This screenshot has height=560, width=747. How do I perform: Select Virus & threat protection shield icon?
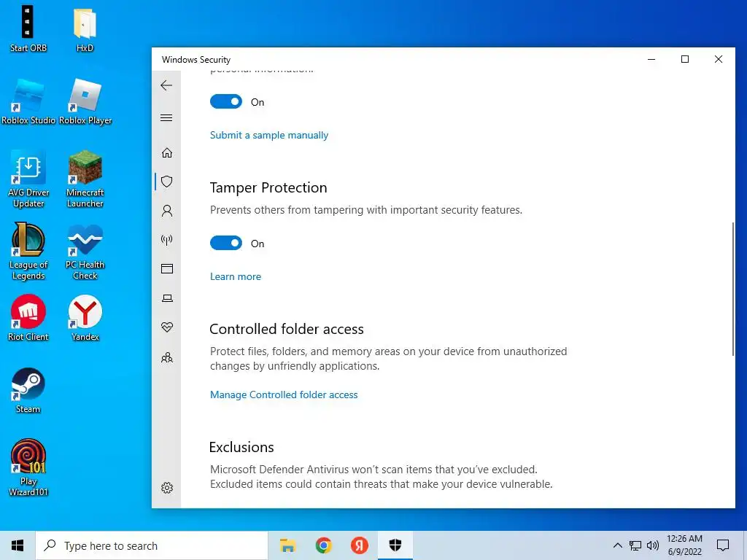(167, 182)
